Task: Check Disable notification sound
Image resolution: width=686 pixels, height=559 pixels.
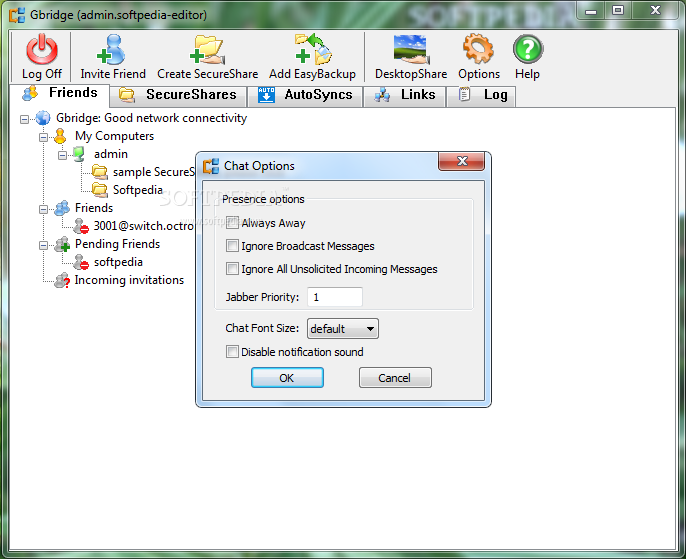Action: pos(232,352)
